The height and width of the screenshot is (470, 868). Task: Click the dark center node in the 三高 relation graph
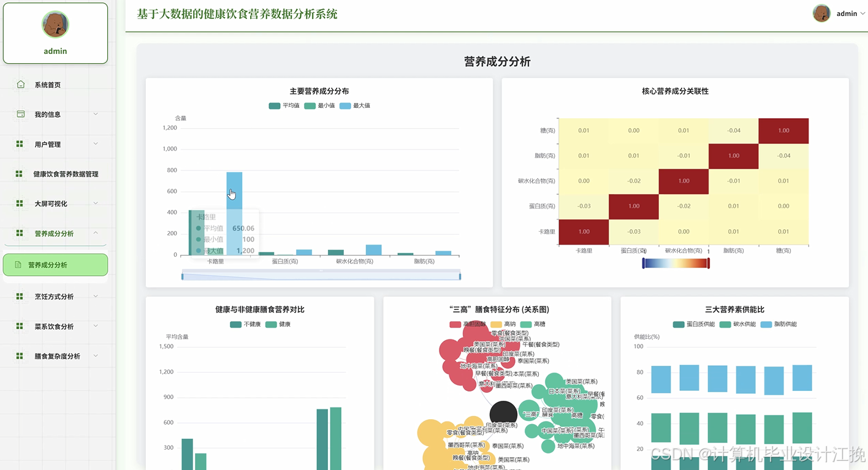(503, 414)
